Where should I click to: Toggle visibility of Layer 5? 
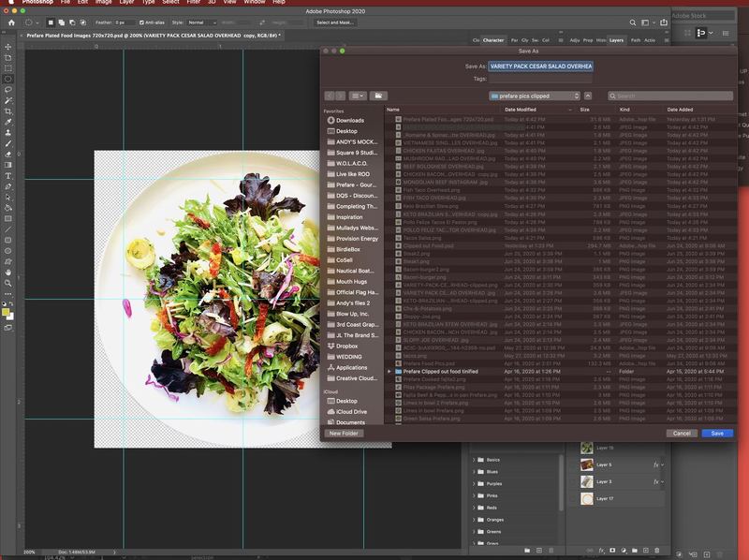coord(573,464)
